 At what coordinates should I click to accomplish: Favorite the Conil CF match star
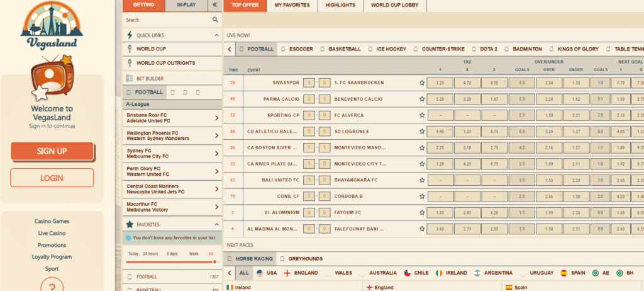point(422,197)
